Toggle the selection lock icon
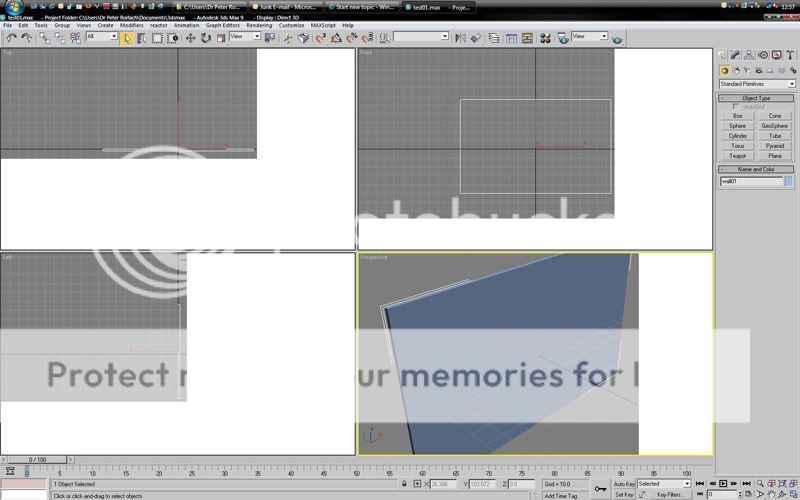Image resolution: width=800 pixels, height=500 pixels. click(x=404, y=483)
